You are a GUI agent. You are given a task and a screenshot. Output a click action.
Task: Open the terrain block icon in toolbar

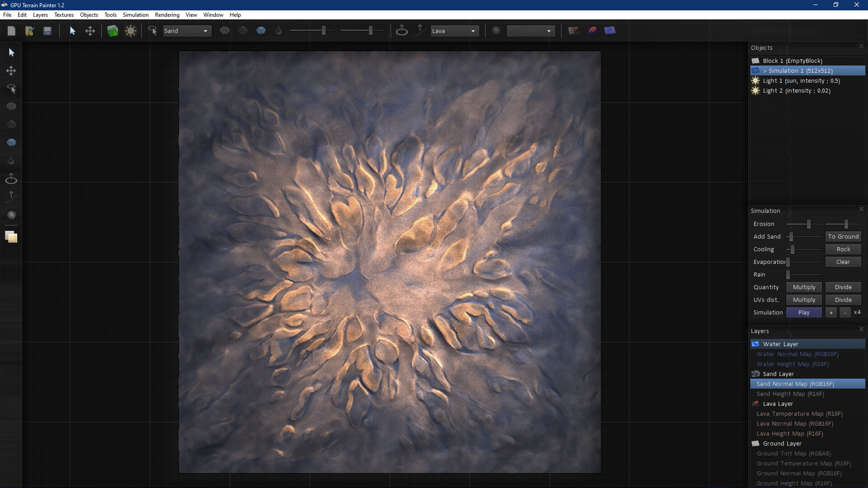(113, 30)
